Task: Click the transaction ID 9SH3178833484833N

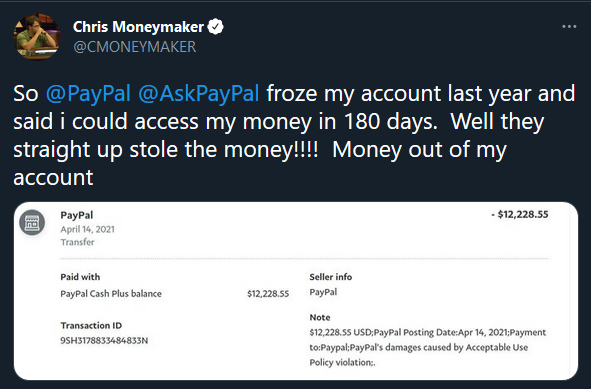Action: [x=104, y=341]
